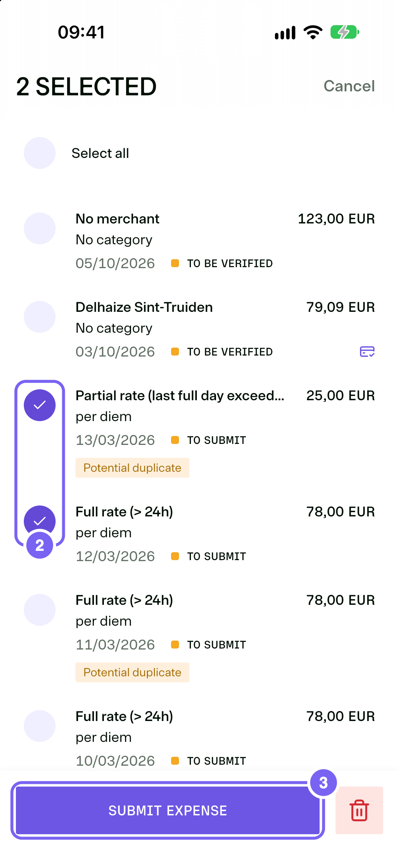Tap the red trash delete icon
The width and height of the screenshot is (399, 868).
pyautogui.click(x=359, y=810)
